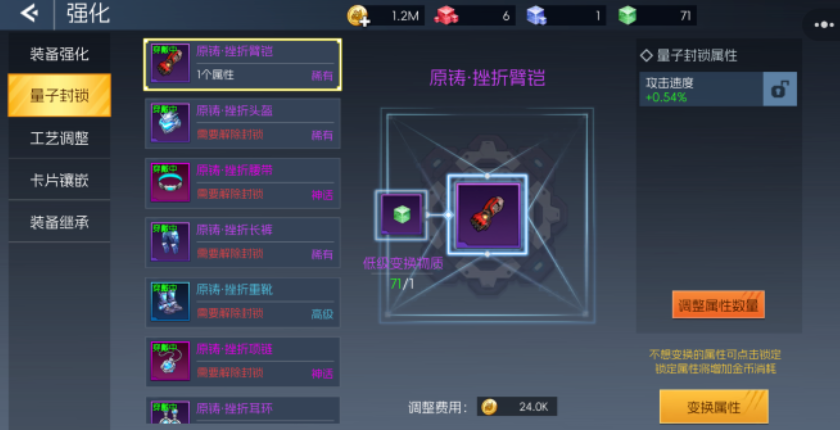Select 原铸·挫折腰带 from equipment list
840x430 pixels.
[243, 183]
